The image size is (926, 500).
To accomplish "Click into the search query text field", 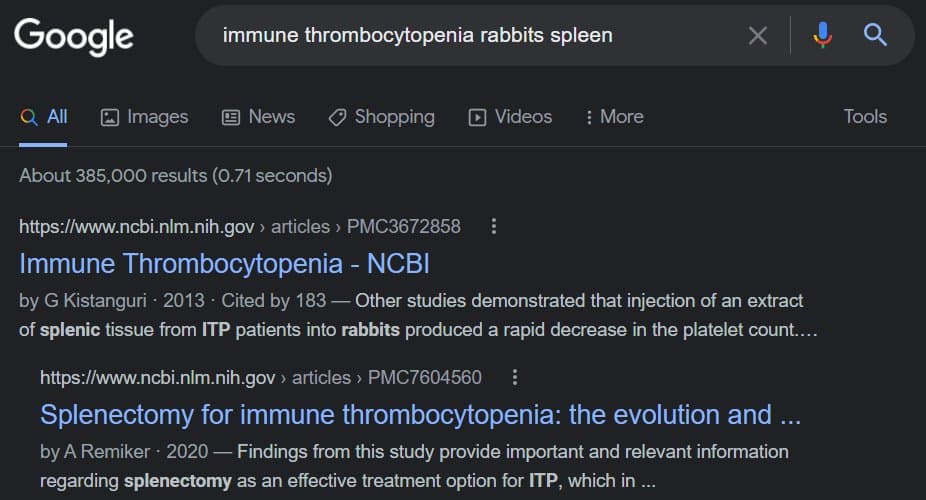I will click(x=470, y=36).
